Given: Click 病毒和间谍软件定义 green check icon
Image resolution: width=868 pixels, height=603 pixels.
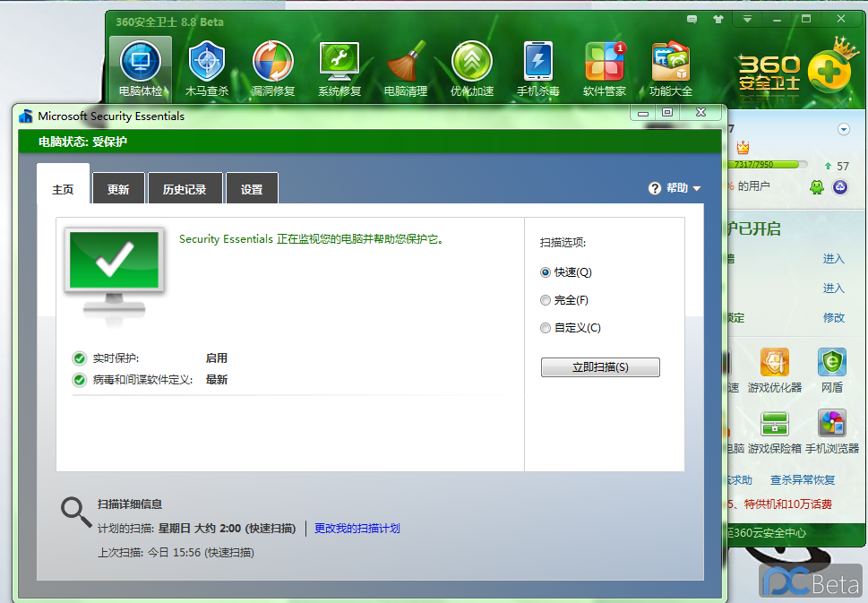Looking at the screenshot, I should tap(79, 380).
